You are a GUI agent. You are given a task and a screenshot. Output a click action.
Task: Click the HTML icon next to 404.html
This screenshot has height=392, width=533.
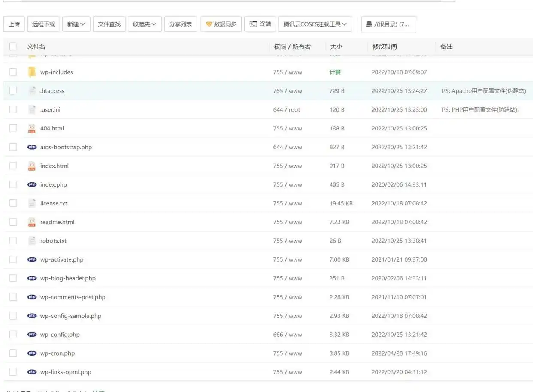(x=32, y=128)
